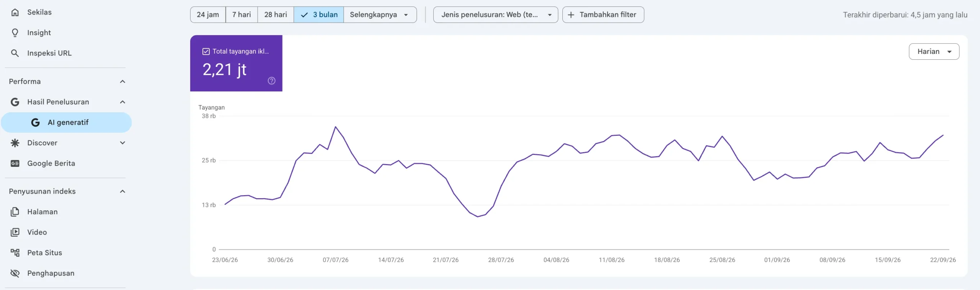Open the AI generatif report
The height and width of the screenshot is (290, 980).
66,122
